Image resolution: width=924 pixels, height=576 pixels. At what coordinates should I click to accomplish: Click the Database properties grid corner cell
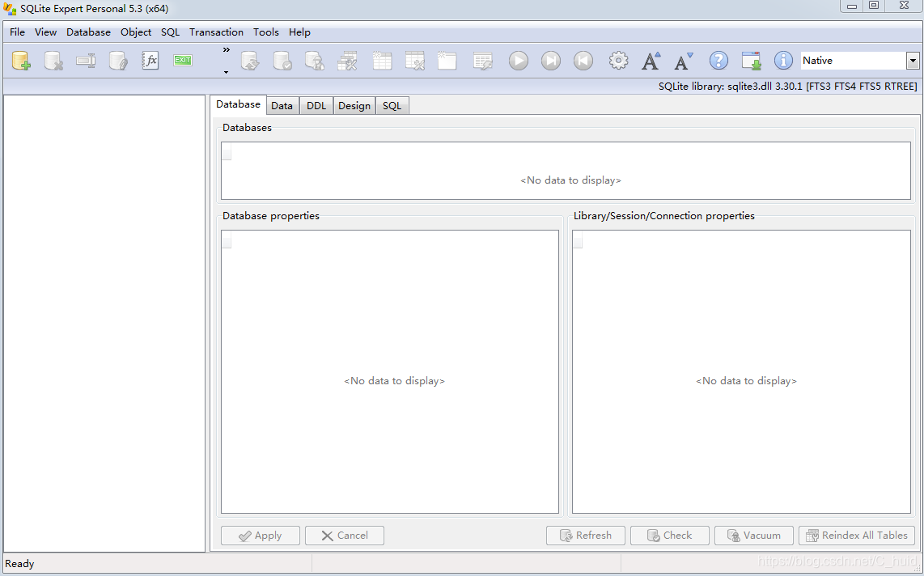pyautogui.click(x=227, y=240)
